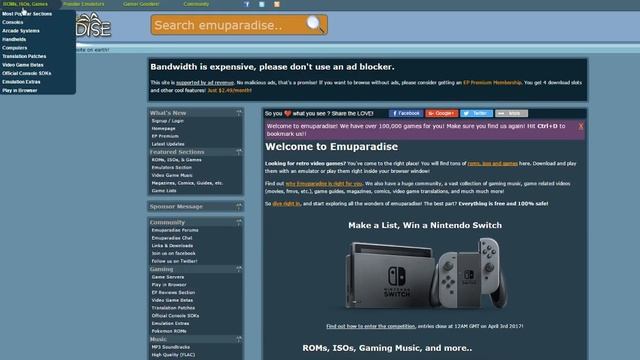The height and width of the screenshot is (360, 640).
Task: Collapse the Gaming sidebar section
Action: tap(239, 269)
